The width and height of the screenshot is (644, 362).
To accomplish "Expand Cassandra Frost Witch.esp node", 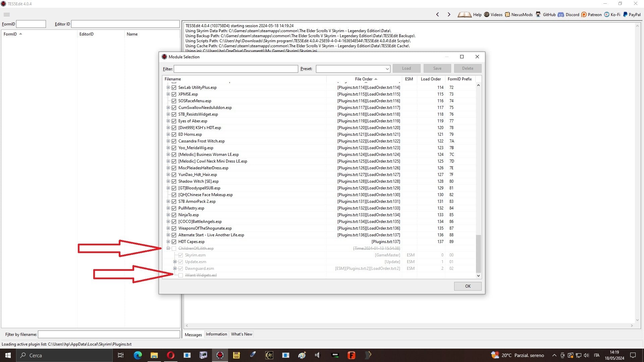I will click(x=168, y=141).
